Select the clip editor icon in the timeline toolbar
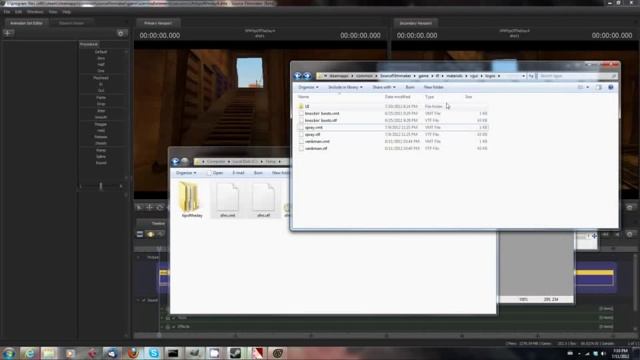Viewport: 640px width, 360px height. pyautogui.click(x=140, y=234)
